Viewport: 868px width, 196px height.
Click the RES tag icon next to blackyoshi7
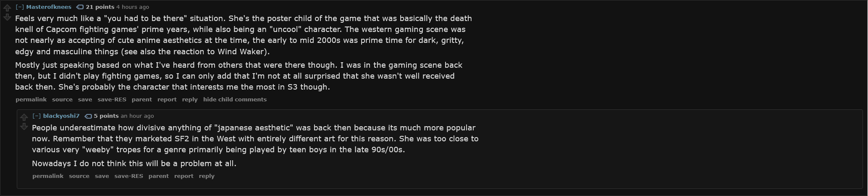tap(88, 116)
